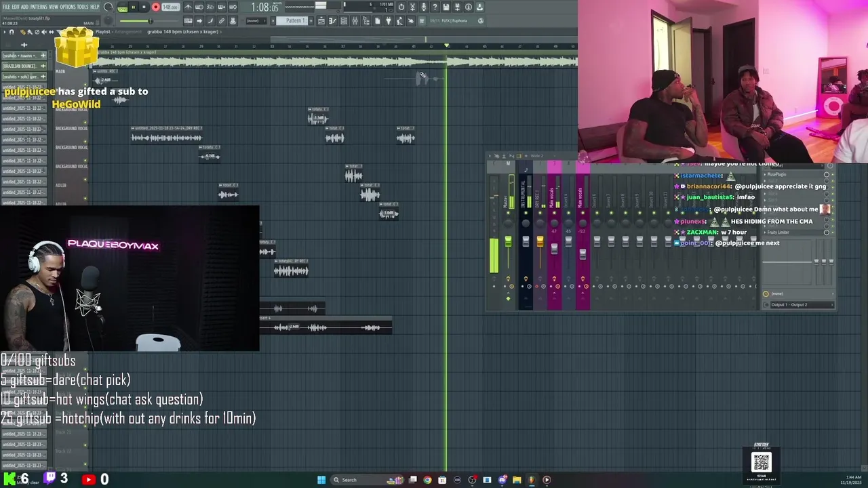Open the MusePlugin slot menu arrow

click(x=765, y=174)
